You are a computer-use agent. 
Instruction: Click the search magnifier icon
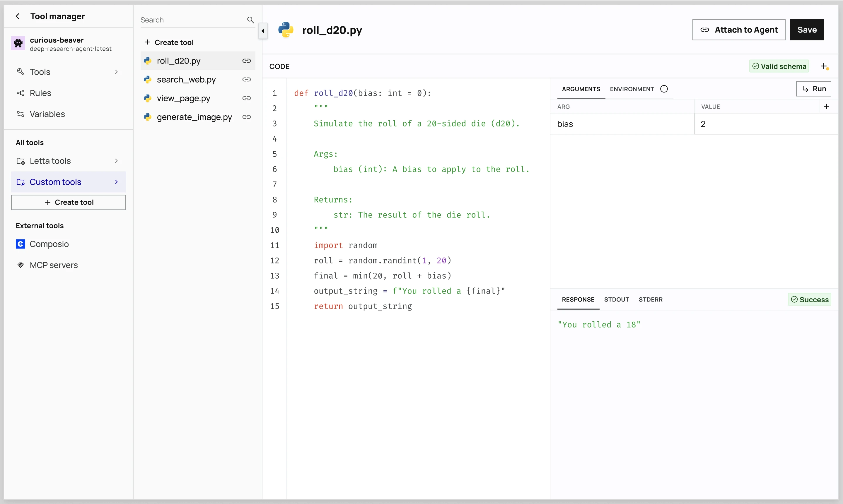[250, 20]
